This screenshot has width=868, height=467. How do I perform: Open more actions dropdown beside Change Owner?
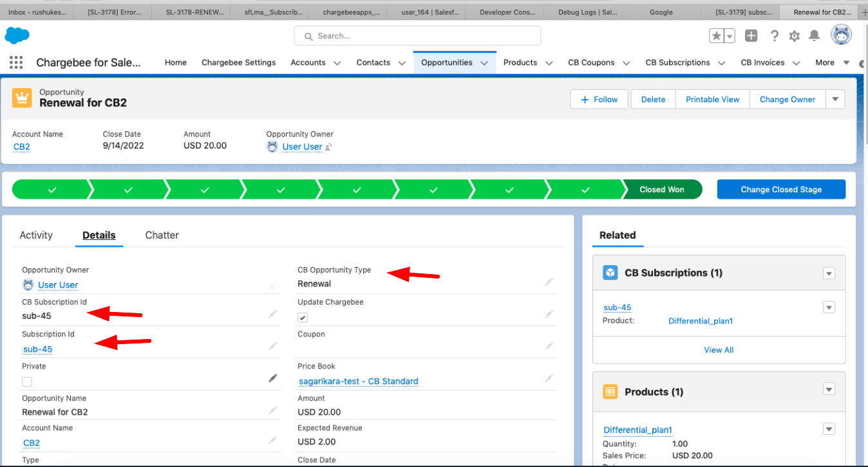835,99
